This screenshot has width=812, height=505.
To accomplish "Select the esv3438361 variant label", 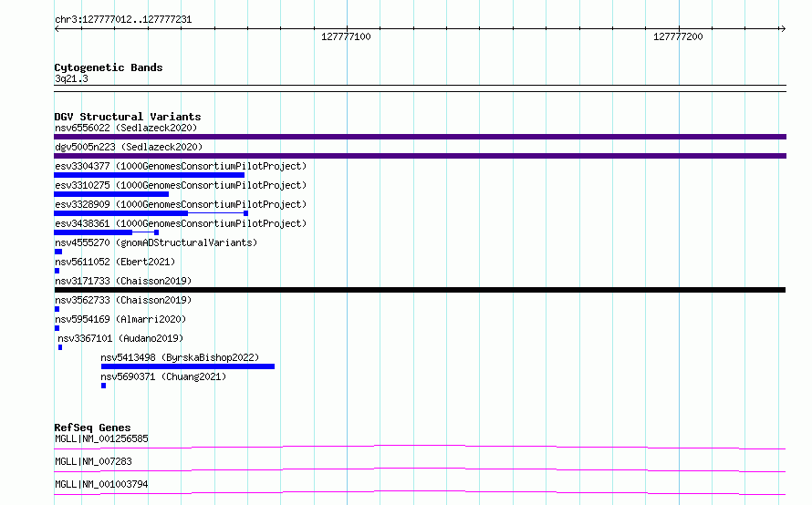I will [181, 223].
